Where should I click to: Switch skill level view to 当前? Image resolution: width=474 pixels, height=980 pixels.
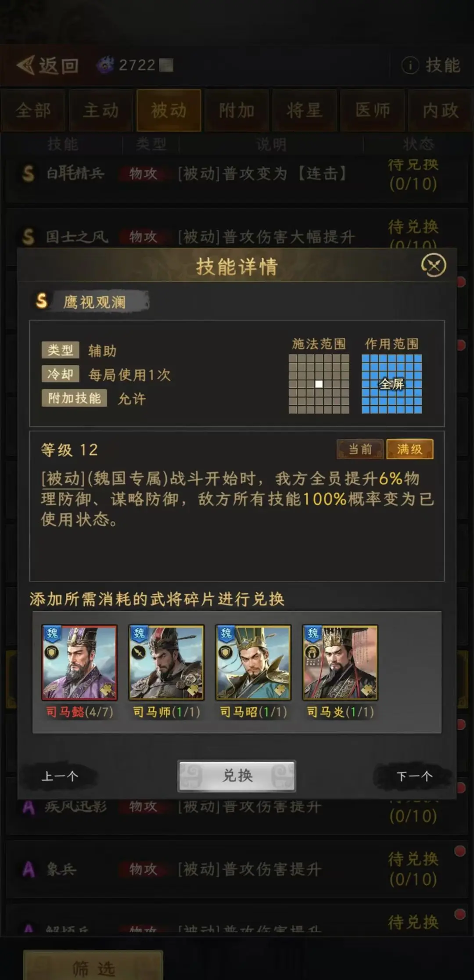click(360, 449)
